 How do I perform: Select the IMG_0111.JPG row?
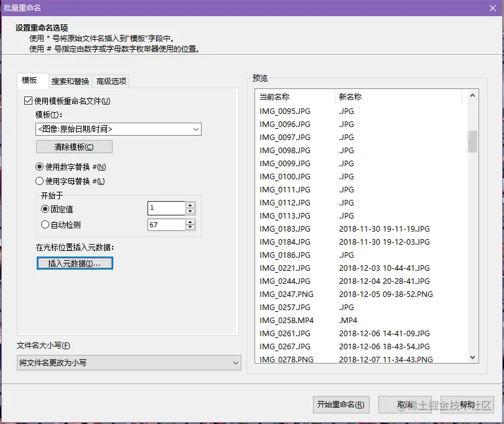click(x=362, y=190)
